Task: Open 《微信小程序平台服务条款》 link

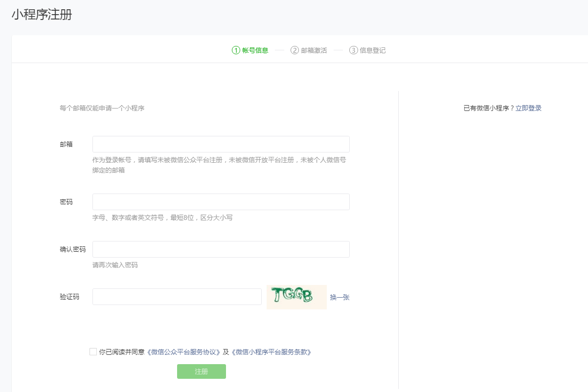Action: 271,352
